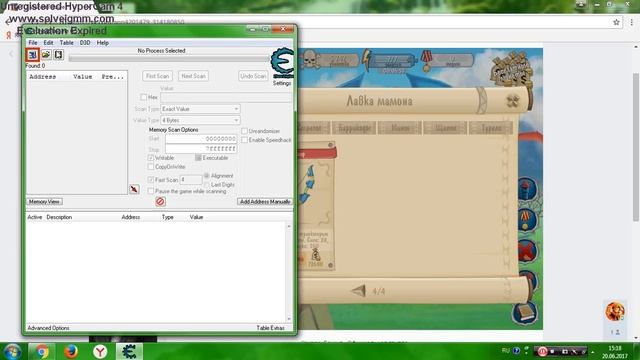This screenshot has width=640, height=360.
Task: Close the Лавка мамона shop scroll
Action: 512,100
